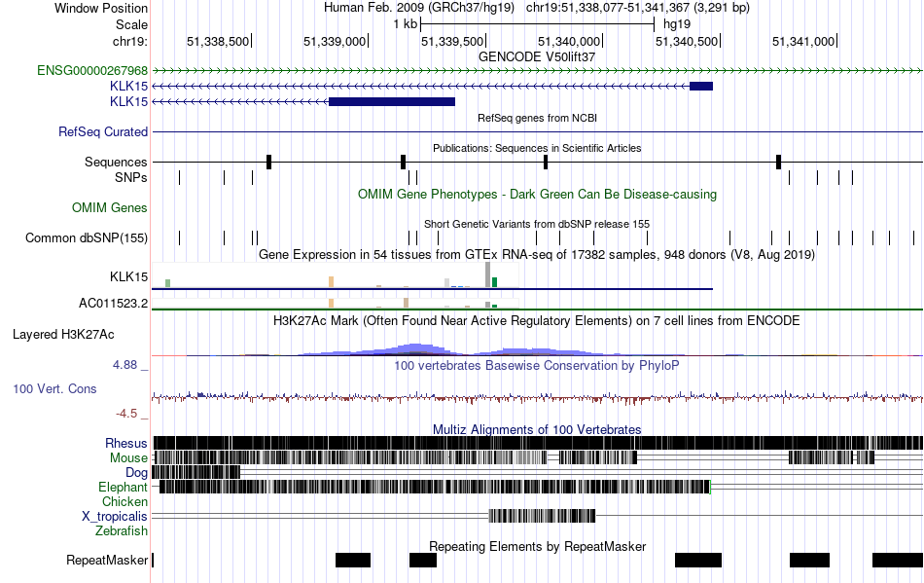This screenshot has height=583, width=924.
Task: Click Short Genetic Variants from dbSNP title
Action: pyautogui.click(x=537, y=224)
